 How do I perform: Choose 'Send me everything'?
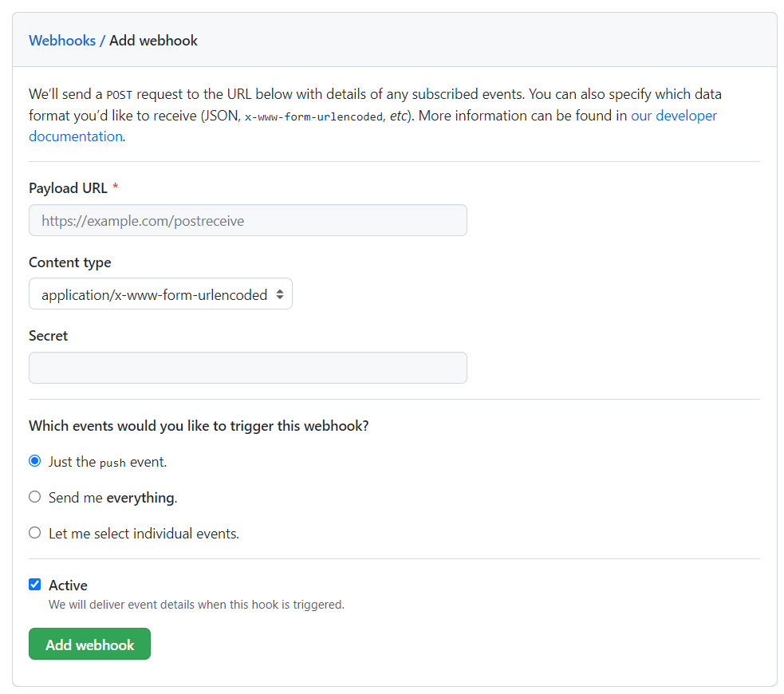click(x=34, y=496)
